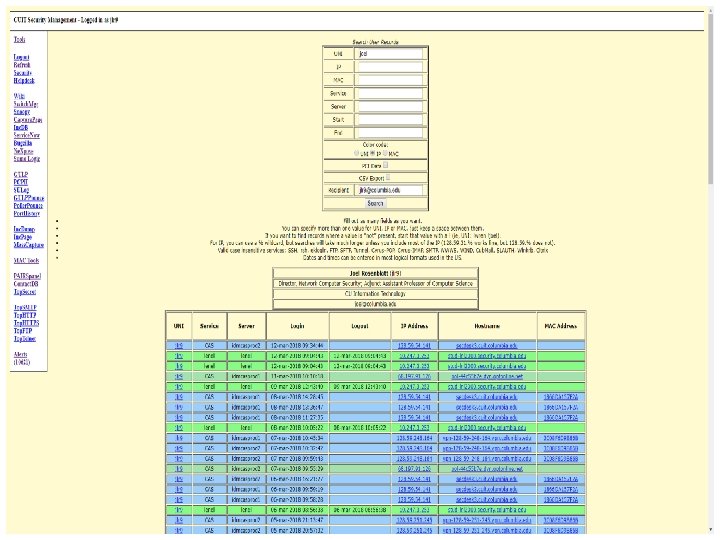The width and height of the screenshot is (720, 540).
Task: Open the TopHTTPS link
Action: [x=26, y=323]
